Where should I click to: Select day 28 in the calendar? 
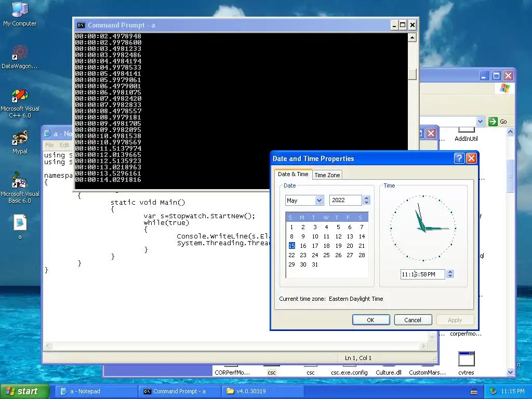coord(362,255)
